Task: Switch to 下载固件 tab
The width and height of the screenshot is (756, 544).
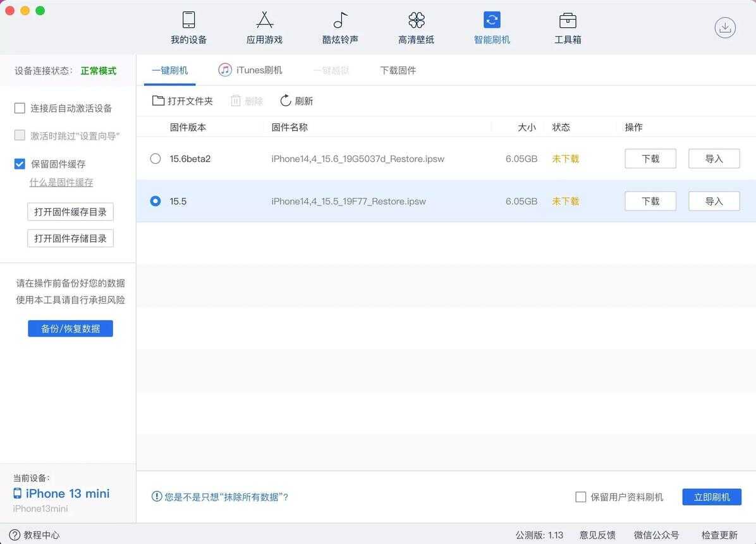Action: coord(398,70)
